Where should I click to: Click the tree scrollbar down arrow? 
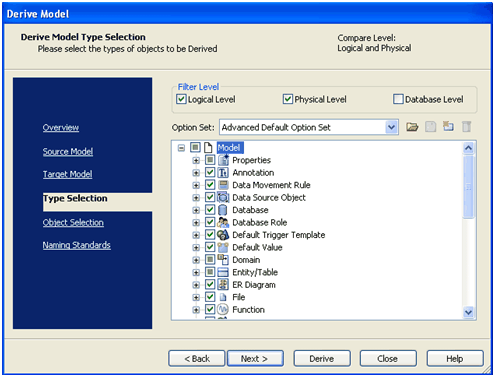coord(469,312)
